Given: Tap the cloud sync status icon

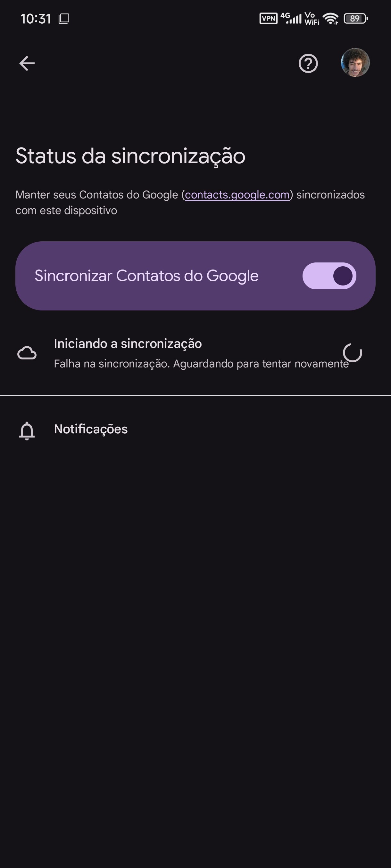Looking at the screenshot, I should (x=27, y=353).
